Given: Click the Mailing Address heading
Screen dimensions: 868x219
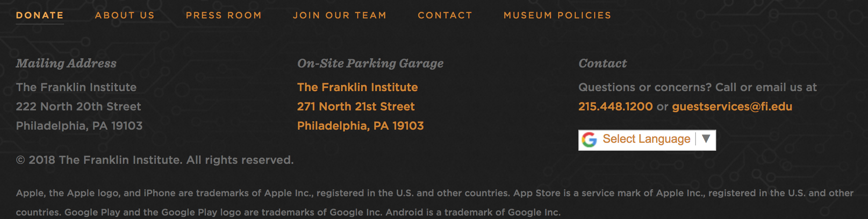Looking at the screenshot, I should click(66, 64).
